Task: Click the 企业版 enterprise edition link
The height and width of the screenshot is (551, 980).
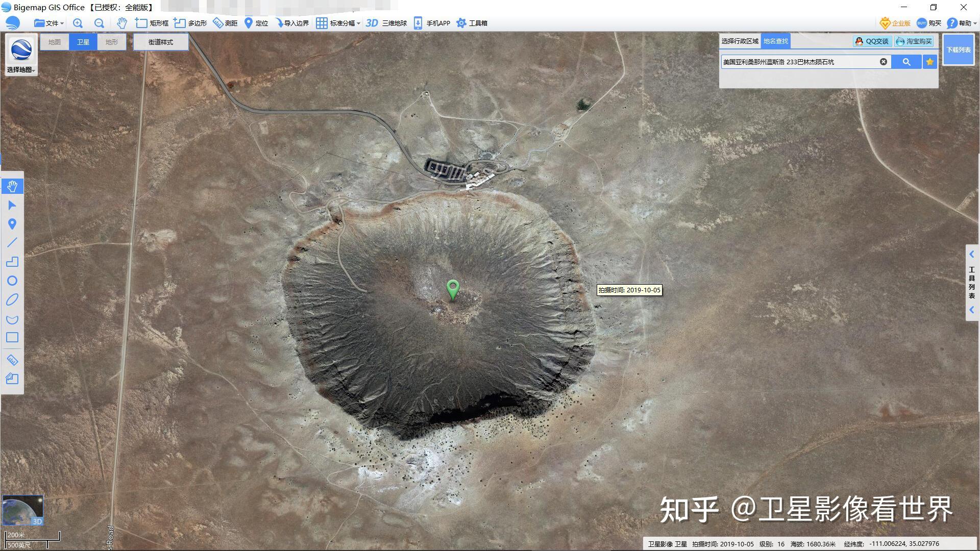Action: pos(895,23)
